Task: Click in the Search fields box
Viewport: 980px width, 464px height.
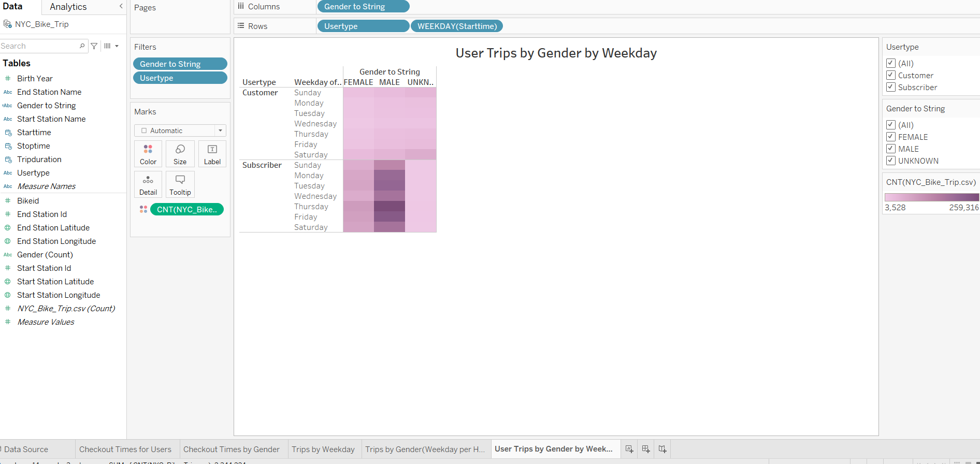Action: (x=39, y=46)
